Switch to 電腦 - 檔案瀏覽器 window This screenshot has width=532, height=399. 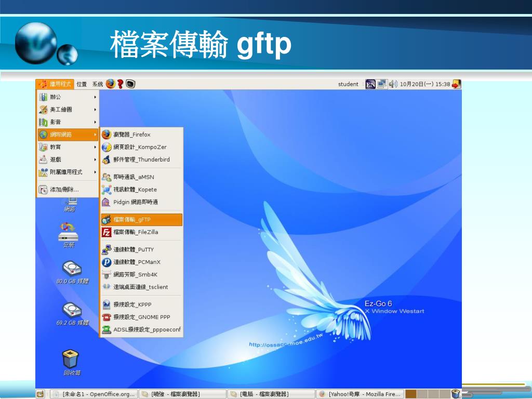tap(271, 394)
